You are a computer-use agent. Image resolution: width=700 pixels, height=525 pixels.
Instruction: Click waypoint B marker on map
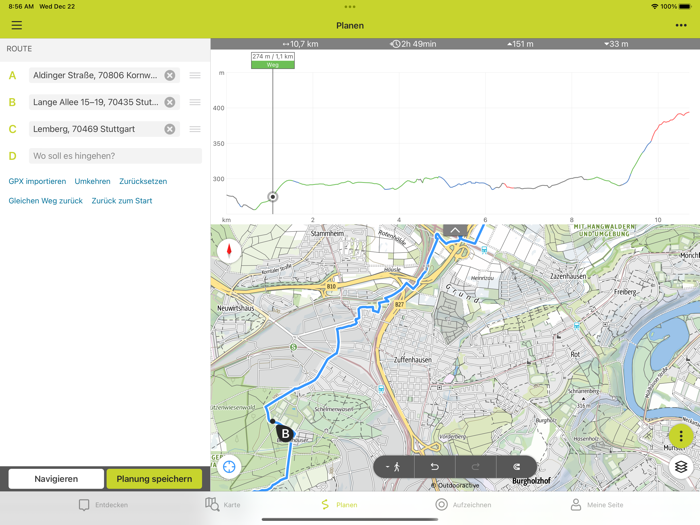(x=285, y=433)
